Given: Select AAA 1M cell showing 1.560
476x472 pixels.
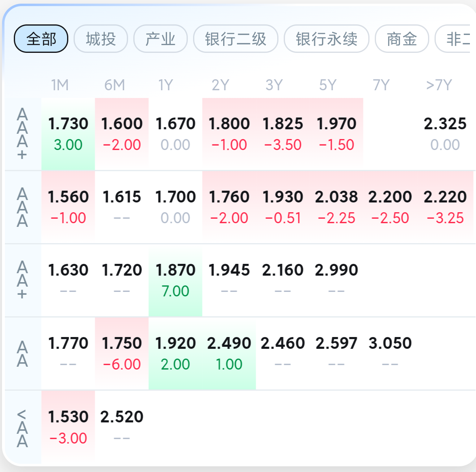Looking at the screenshot, I should point(68,207).
